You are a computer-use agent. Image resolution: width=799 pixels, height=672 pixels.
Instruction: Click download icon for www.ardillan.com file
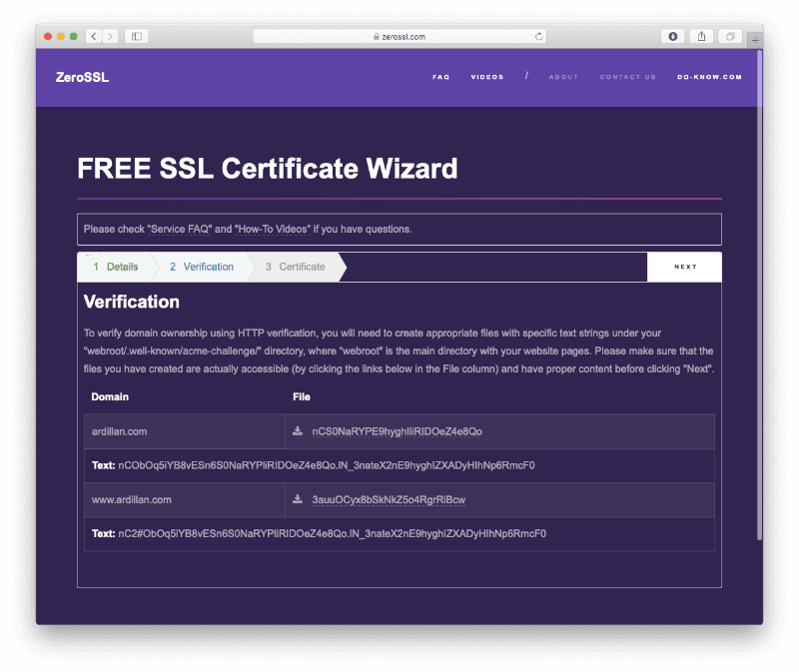pos(298,499)
